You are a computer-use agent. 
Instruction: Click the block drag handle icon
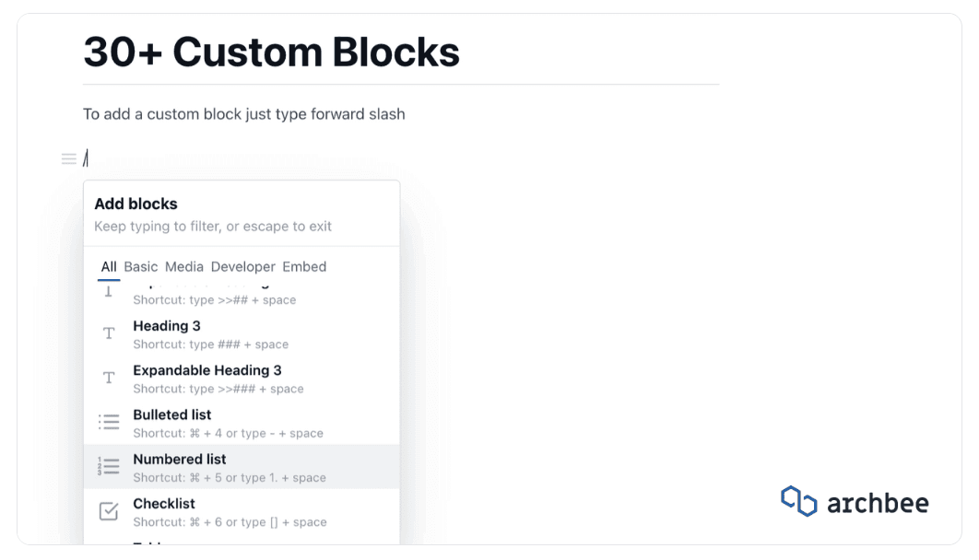tap(69, 158)
